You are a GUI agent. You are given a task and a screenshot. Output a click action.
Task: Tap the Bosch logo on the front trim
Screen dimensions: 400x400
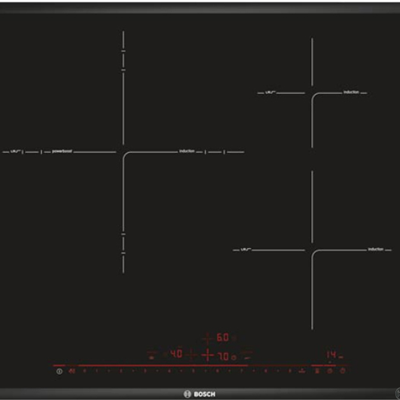pyautogui.click(x=200, y=394)
